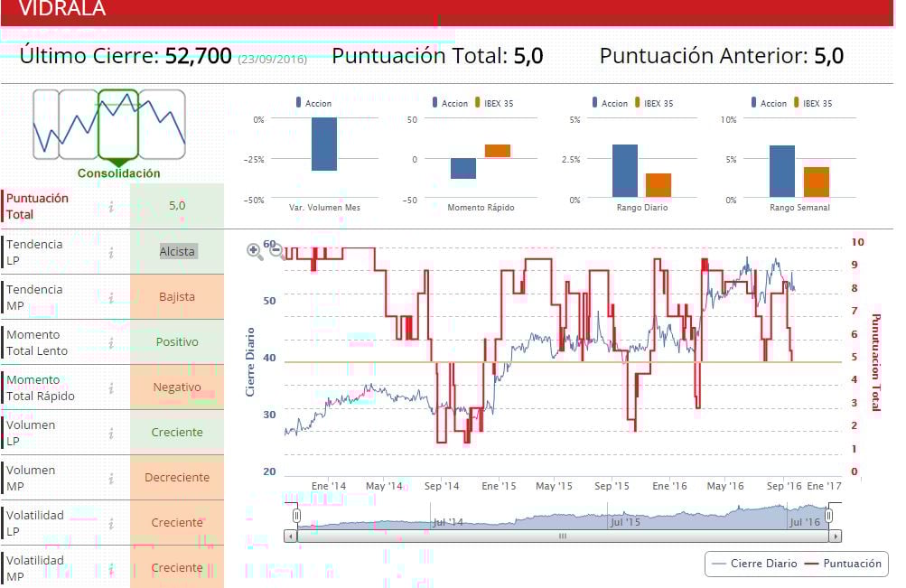This screenshot has width=906, height=588.
Task: Click the navigator scrollbar left arrow
Action: (290, 536)
